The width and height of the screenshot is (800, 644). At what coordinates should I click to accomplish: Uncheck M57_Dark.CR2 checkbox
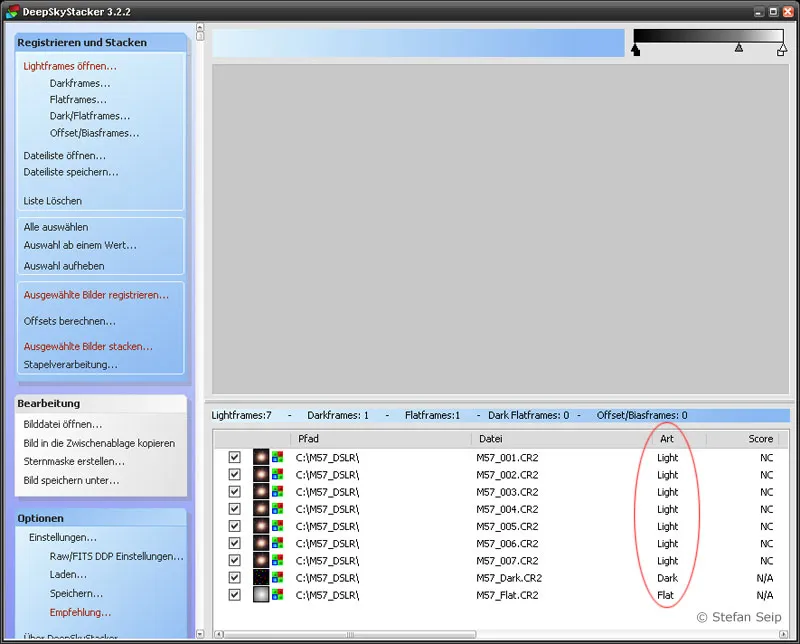pyautogui.click(x=234, y=578)
